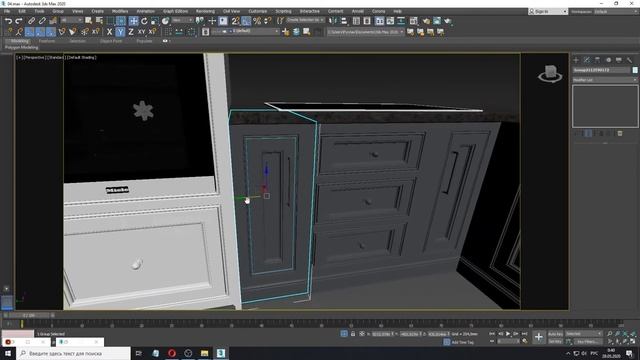
Task: Open the Material Editor icon
Action: click(x=414, y=20)
